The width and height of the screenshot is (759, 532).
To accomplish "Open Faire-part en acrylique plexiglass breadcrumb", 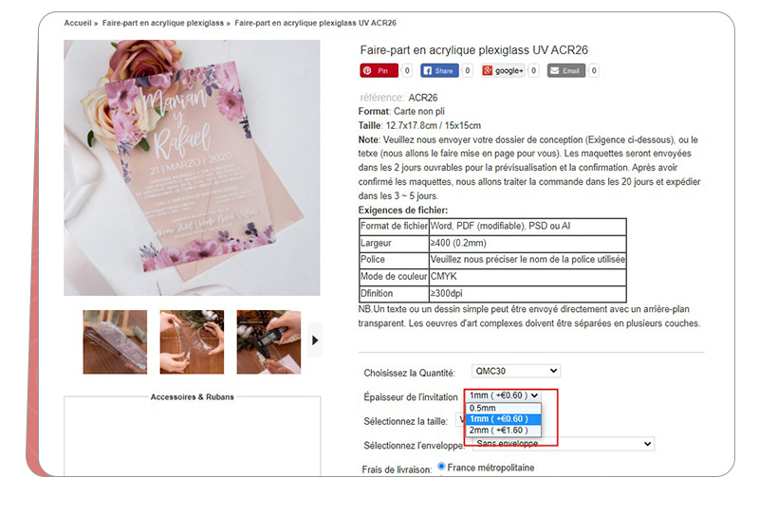I will [162, 23].
